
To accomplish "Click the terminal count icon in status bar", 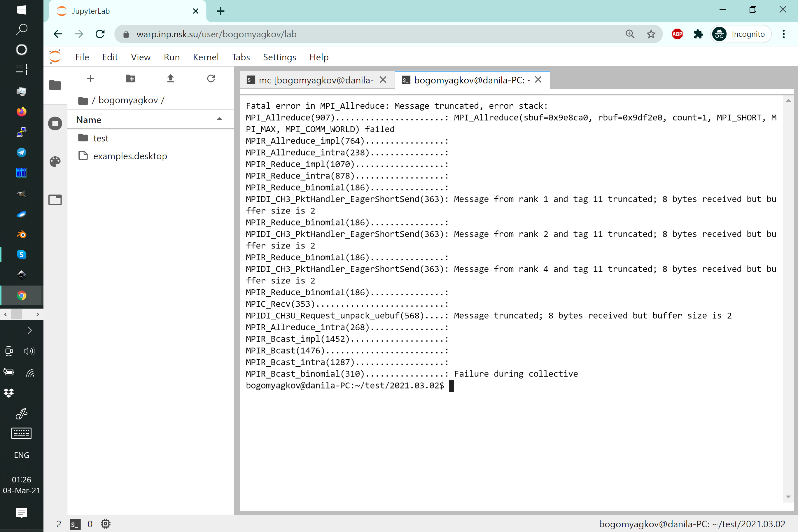I will click(x=75, y=524).
